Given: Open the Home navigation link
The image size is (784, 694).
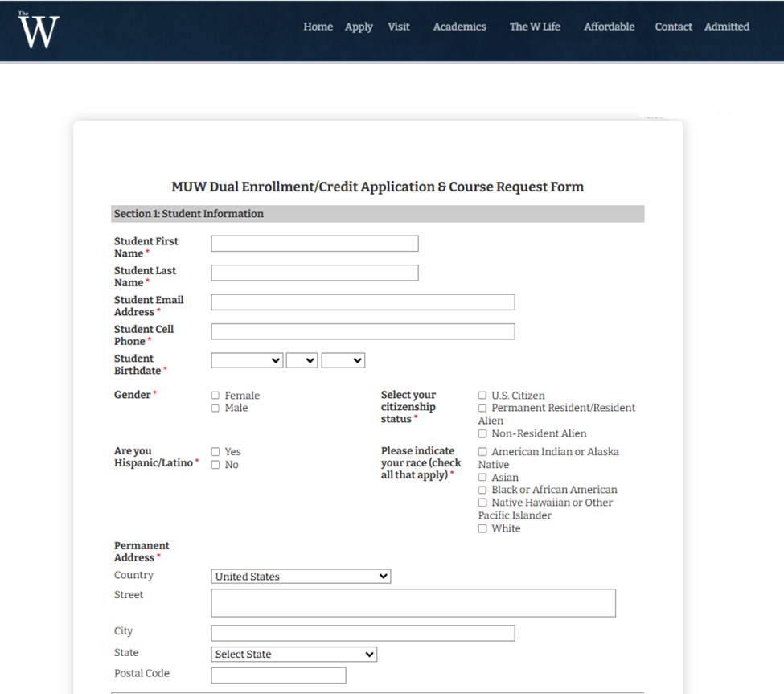Looking at the screenshot, I should [318, 27].
